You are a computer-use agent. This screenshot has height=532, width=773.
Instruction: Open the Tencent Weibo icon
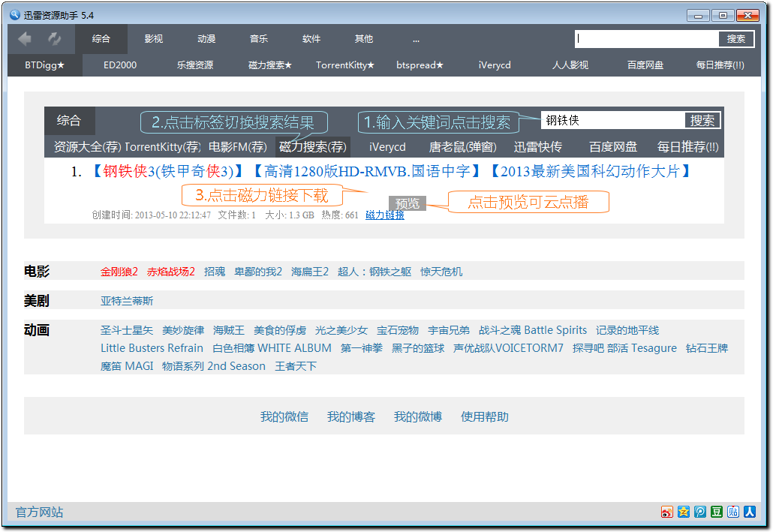pyautogui.click(x=700, y=512)
